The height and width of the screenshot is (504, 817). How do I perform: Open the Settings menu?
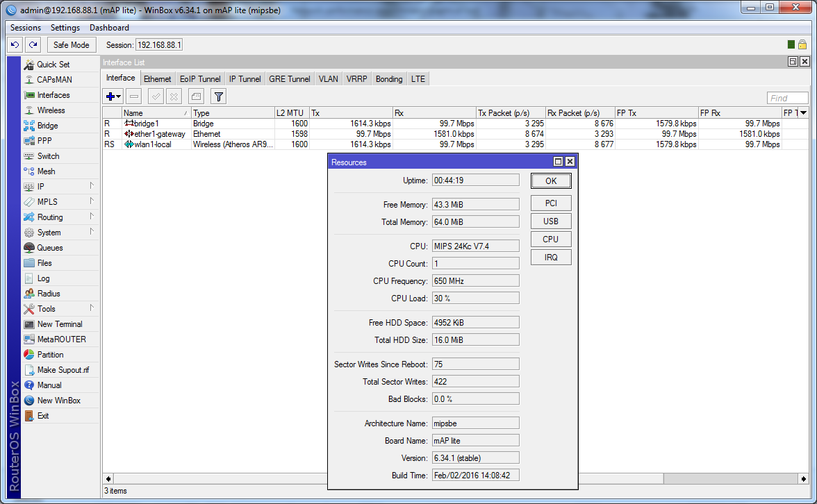[x=65, y=28]
